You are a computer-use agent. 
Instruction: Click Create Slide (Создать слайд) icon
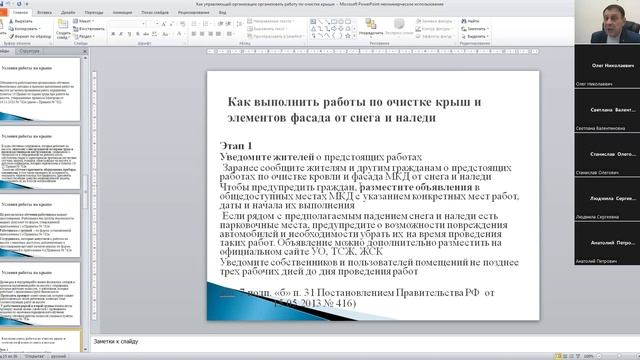click(63, 29)
